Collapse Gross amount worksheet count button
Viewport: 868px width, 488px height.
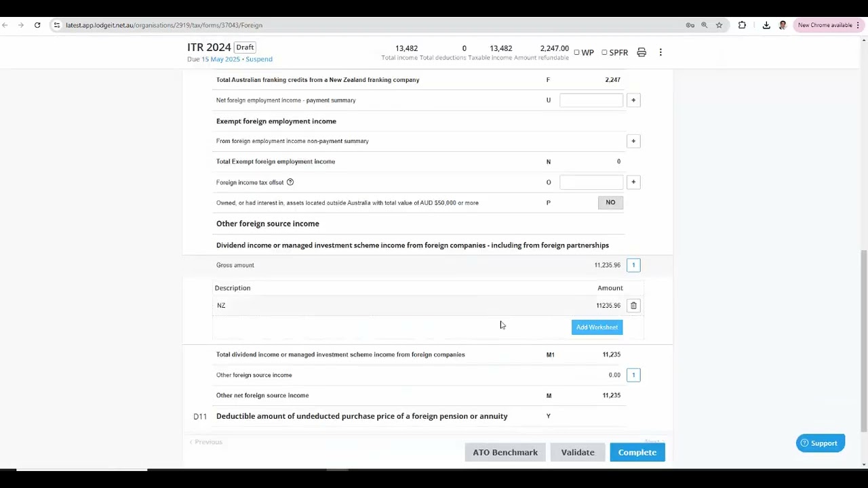pos(633,265)
